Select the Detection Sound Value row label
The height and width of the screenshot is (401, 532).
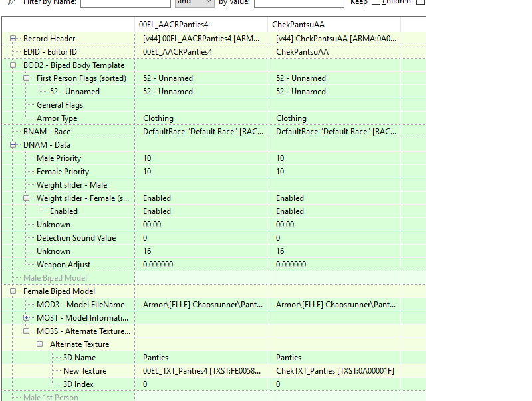tap(76, 238)
